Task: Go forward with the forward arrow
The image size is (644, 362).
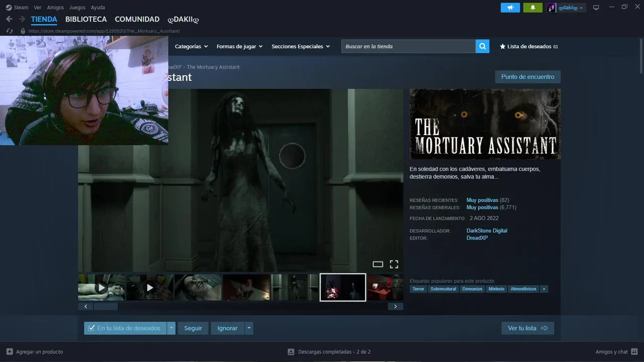Action: (x=22, y=19)
